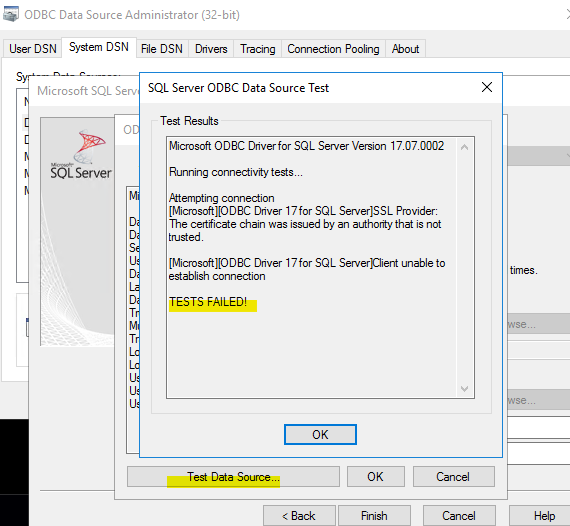Switch to the Drivers tab
The height and width of the screenshot is (526, 570).
(211, 49)
